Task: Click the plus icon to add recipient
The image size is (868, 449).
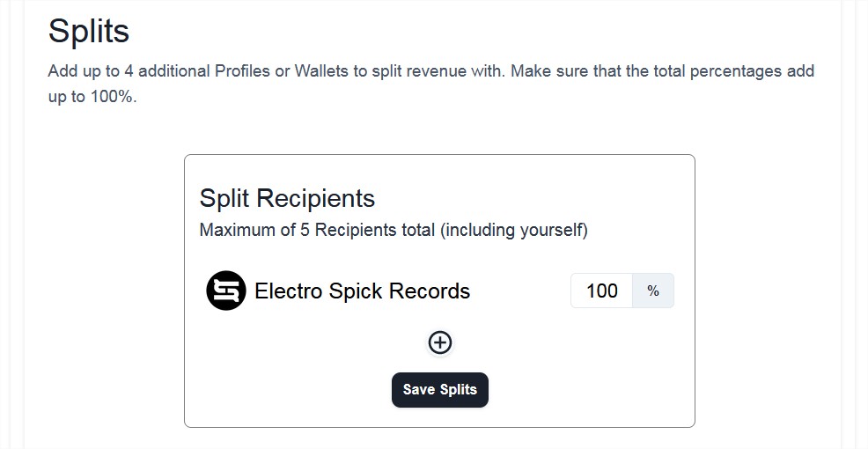Action: coord(440,342)
